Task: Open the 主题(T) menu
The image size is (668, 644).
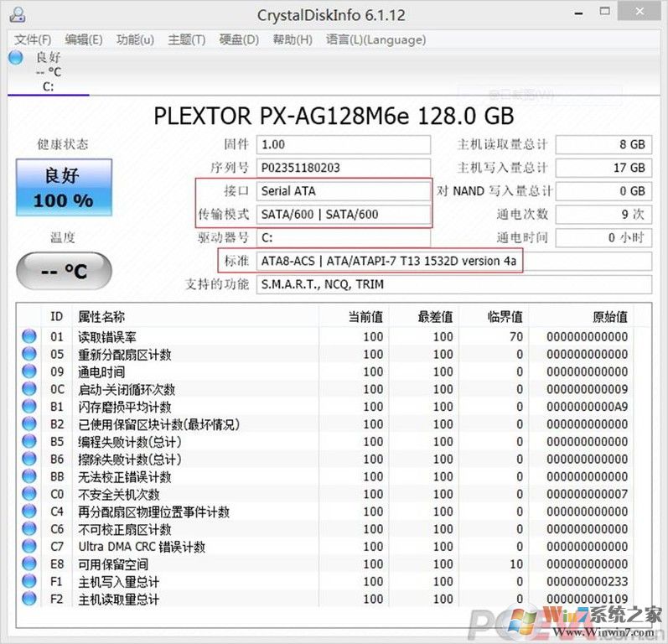Action: point(186,39)
